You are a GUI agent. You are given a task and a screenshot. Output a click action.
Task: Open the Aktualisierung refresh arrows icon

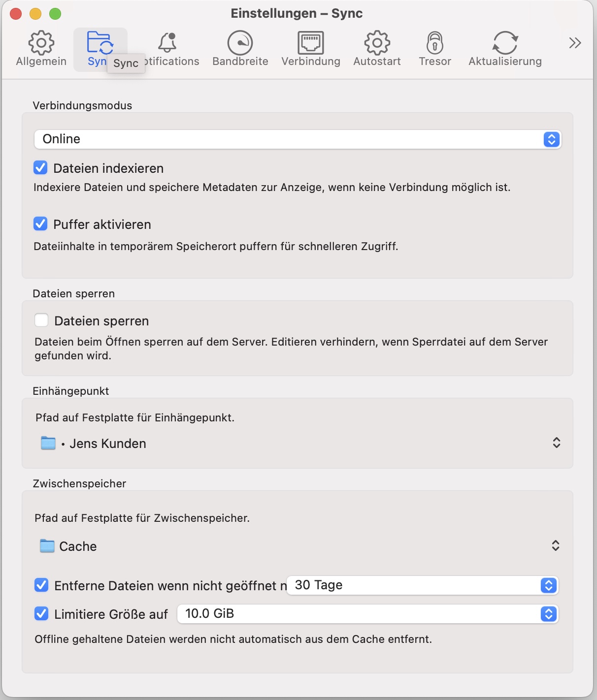[x=505, y=43]
